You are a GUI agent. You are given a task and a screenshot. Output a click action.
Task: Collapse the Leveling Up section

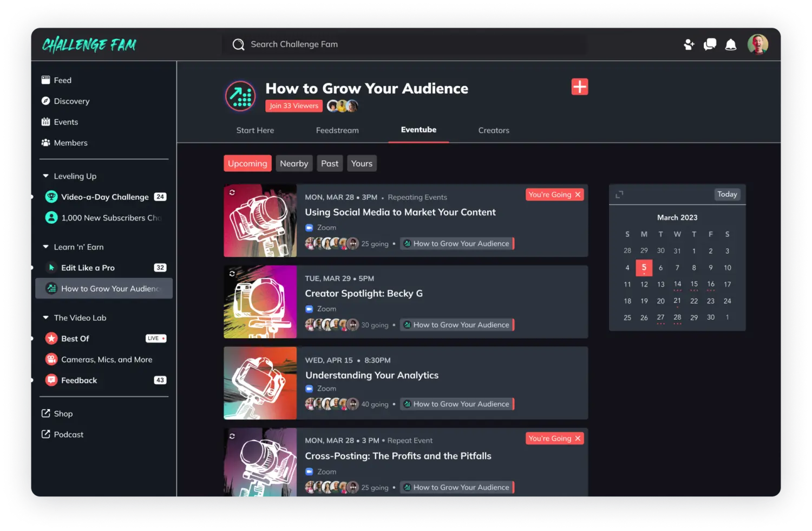pos(45,176)
